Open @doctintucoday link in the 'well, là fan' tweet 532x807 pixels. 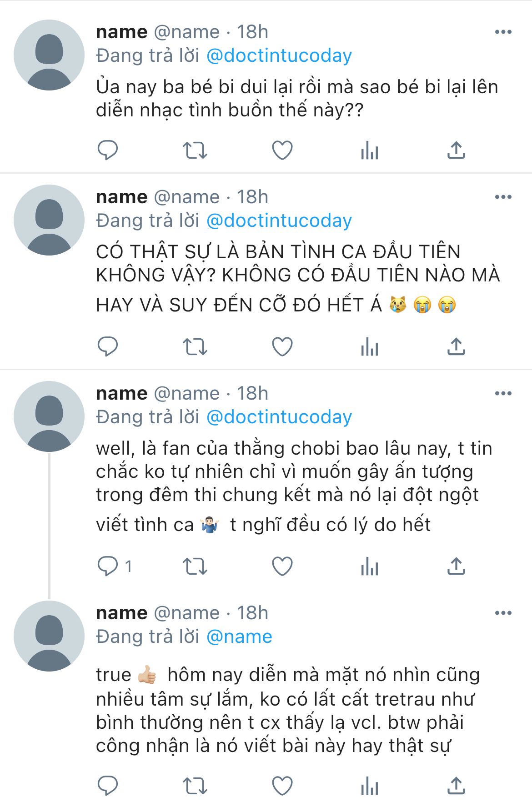[x=279, y=417]
